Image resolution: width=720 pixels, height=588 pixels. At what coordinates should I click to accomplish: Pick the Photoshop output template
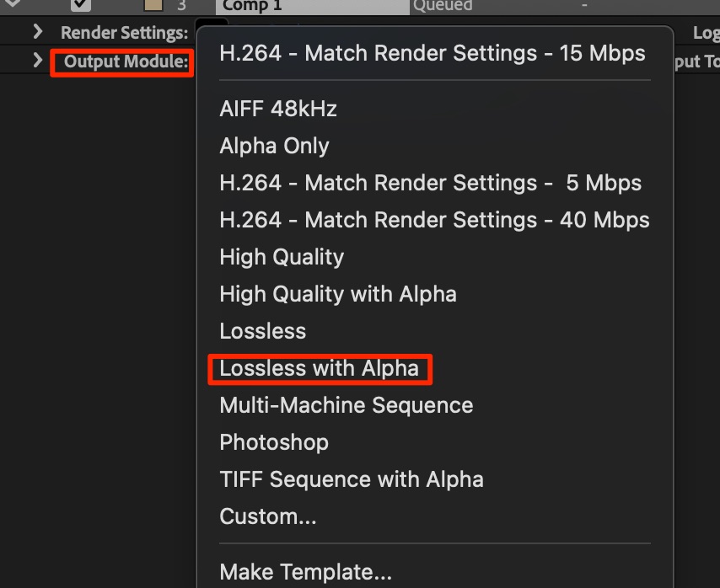[x=274, y=442]
